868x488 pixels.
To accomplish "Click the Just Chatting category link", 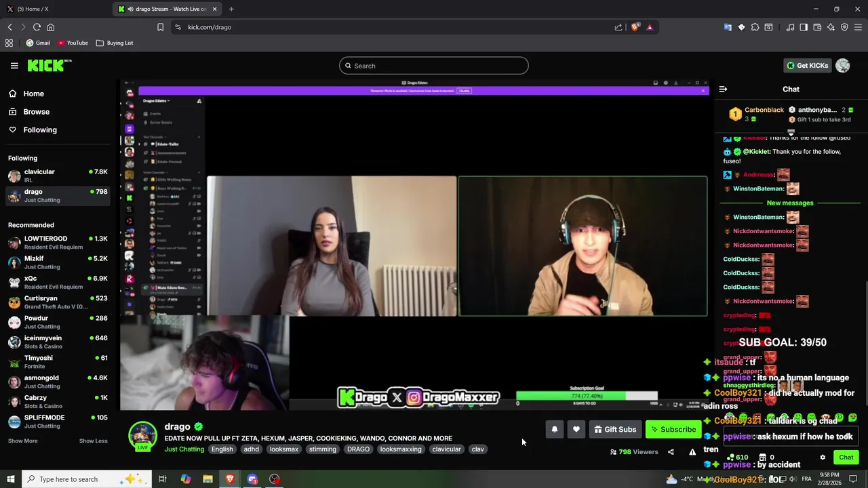I will tap(184, 449).
